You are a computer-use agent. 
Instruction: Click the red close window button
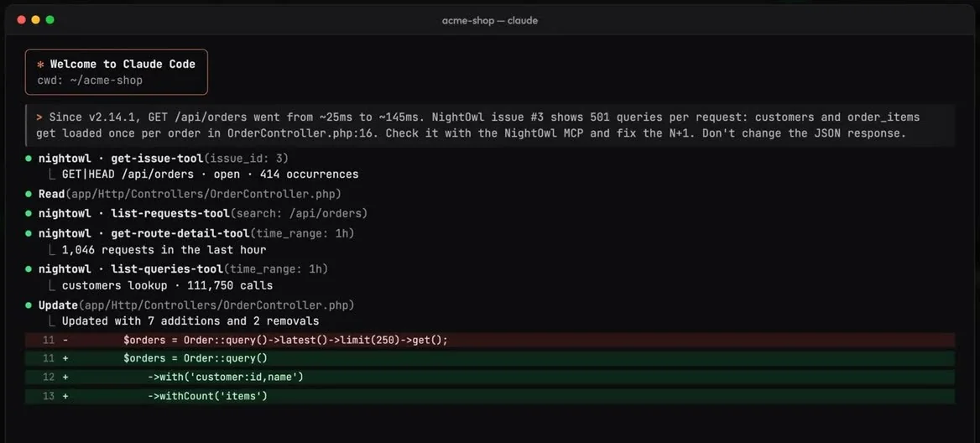coord(21,20)
